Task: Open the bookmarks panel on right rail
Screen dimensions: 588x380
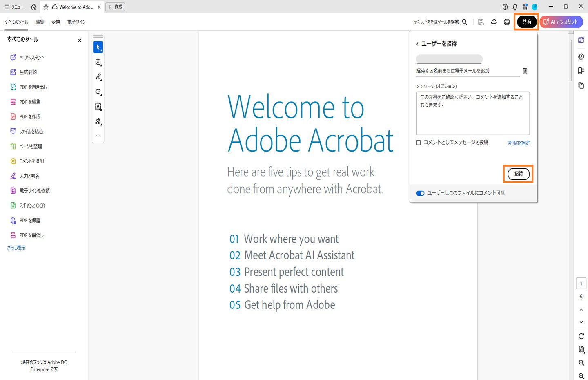Action: [581, 71]
